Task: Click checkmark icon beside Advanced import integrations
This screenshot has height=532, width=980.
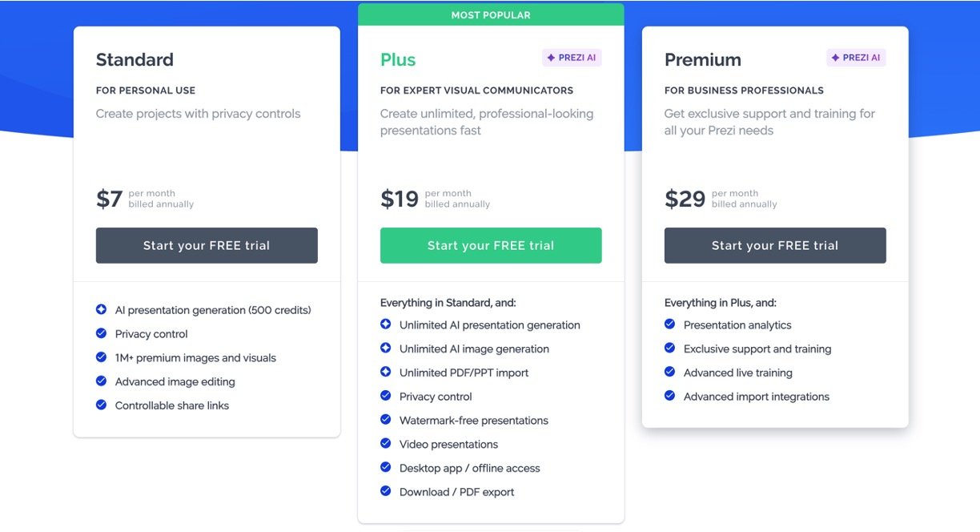Action: (669, 396)
